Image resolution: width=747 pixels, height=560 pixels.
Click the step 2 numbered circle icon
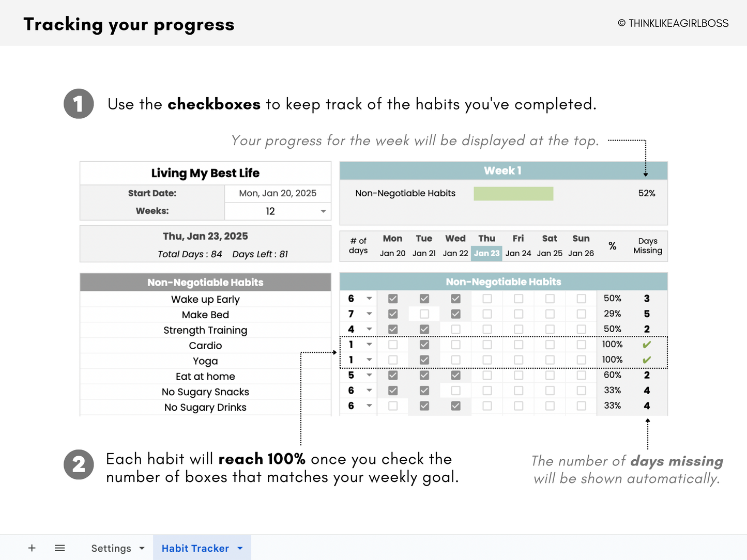pyautogui.click(x=79, y=465)
